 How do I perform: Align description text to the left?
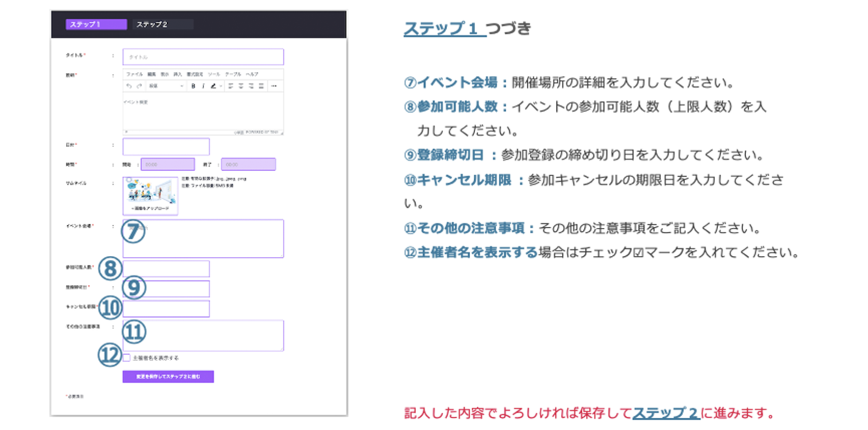[231, 86]
